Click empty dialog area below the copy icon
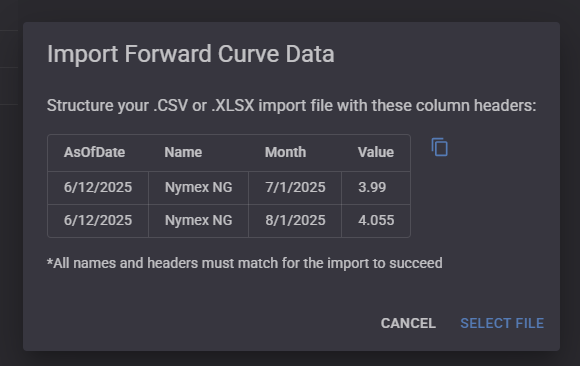The width and height of the screenshot is (580, 366). (485, 200)
